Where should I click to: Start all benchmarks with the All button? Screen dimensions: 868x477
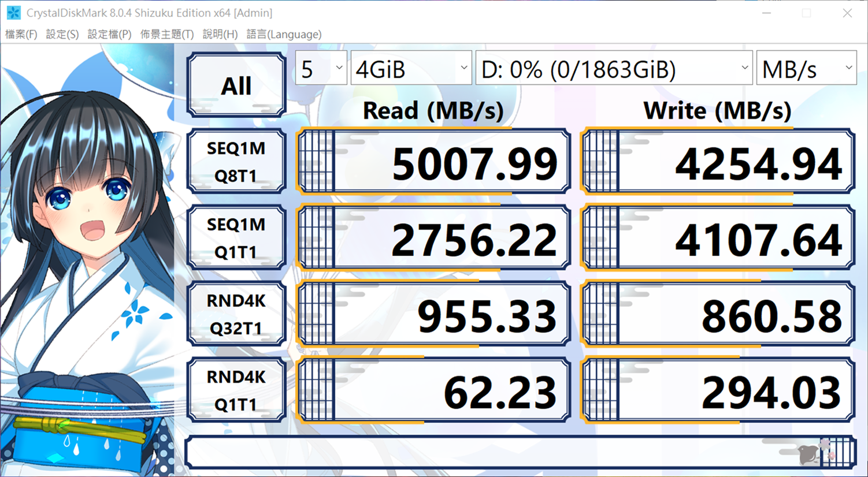pos(236,85)
